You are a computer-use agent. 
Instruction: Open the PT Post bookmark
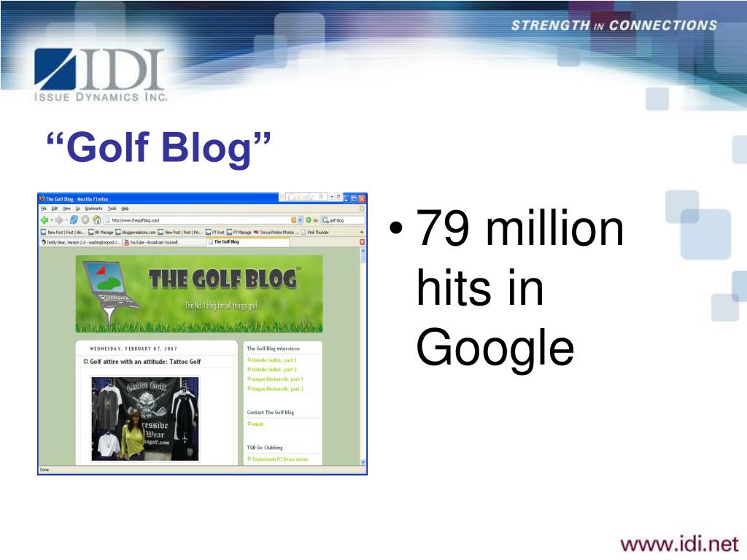215,233
